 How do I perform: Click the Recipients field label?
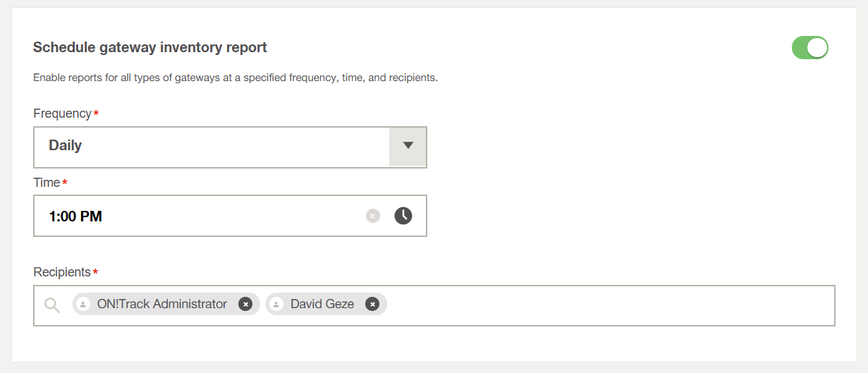tap(62, 272)
